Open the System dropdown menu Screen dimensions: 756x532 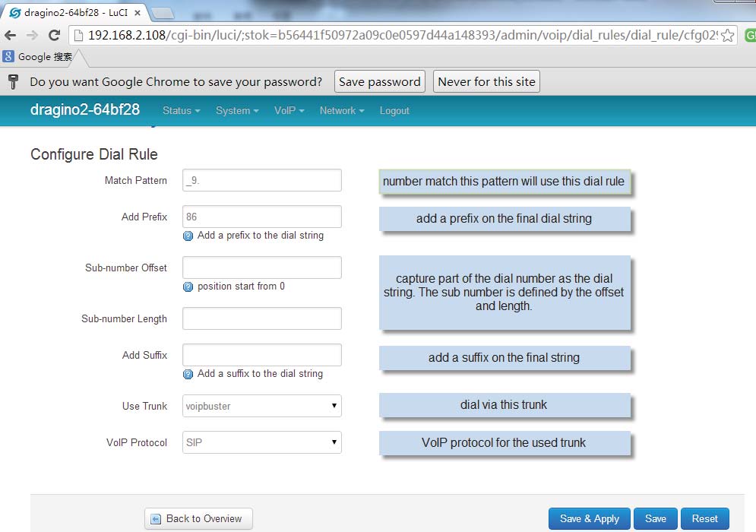coord(237,110)
